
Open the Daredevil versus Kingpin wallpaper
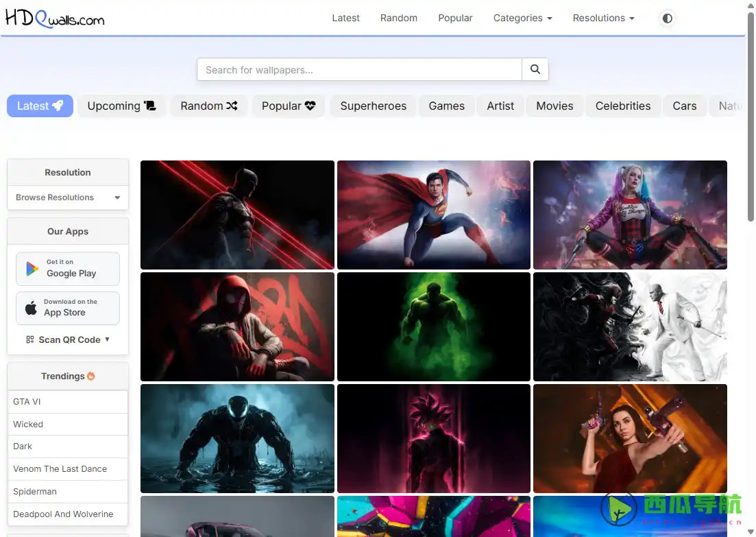(630, 326)
